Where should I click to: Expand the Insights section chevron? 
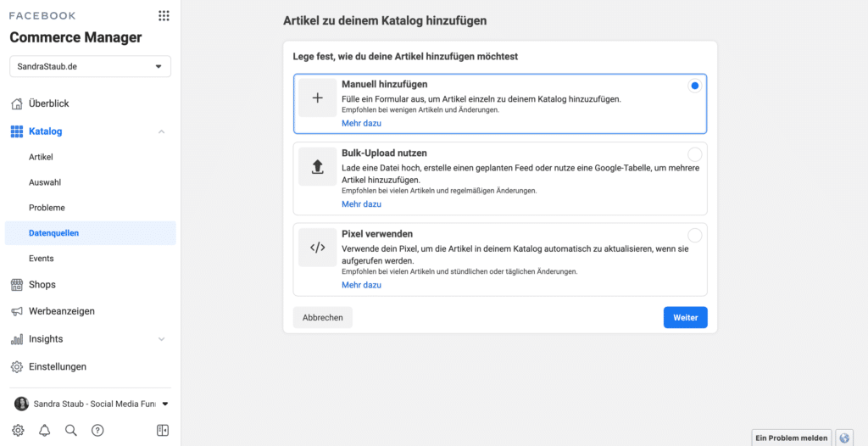pyautogui.click(x=161, y=339)
